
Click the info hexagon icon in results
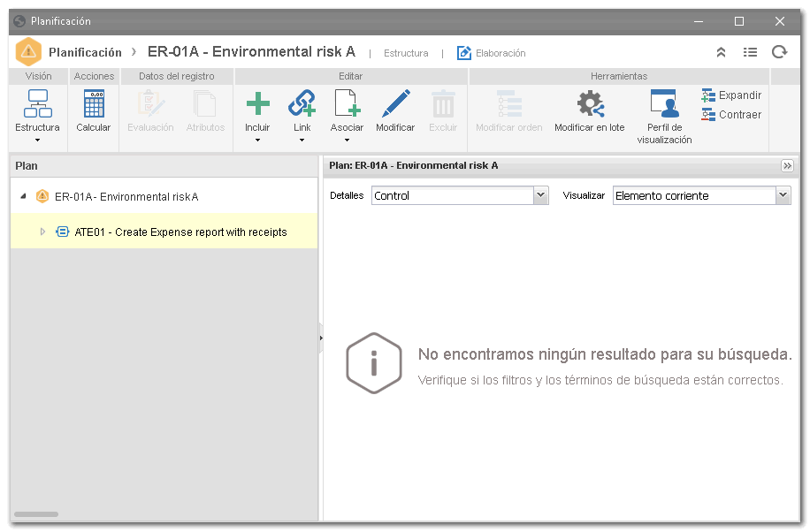(374, 363)
